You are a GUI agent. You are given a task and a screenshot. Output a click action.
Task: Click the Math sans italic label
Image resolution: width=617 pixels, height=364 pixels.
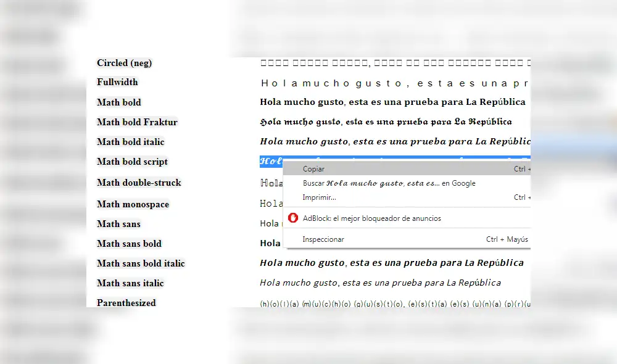point(130,283)
